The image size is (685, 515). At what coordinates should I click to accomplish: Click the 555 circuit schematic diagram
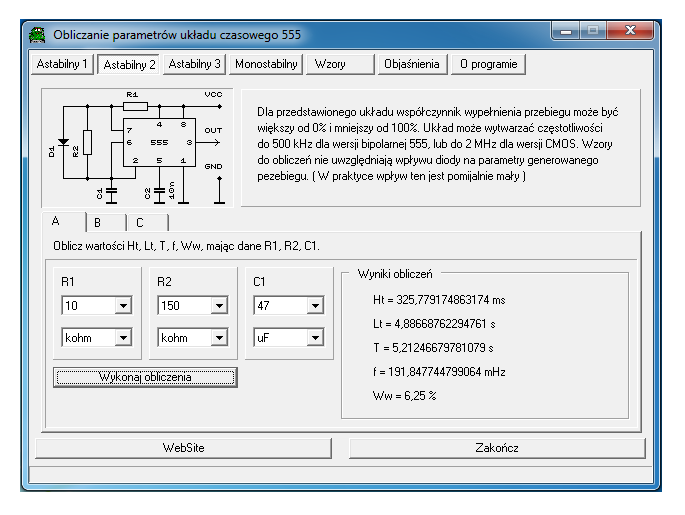[138, 148]
